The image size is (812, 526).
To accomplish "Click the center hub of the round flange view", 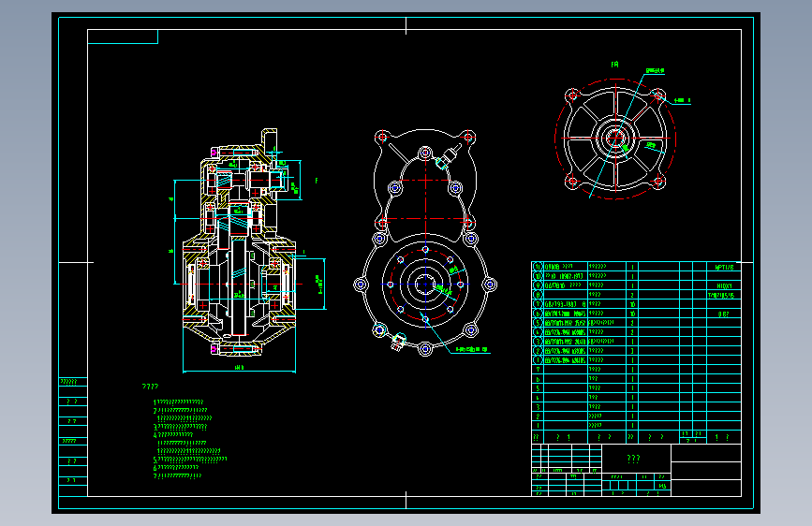I will (615, 139).
